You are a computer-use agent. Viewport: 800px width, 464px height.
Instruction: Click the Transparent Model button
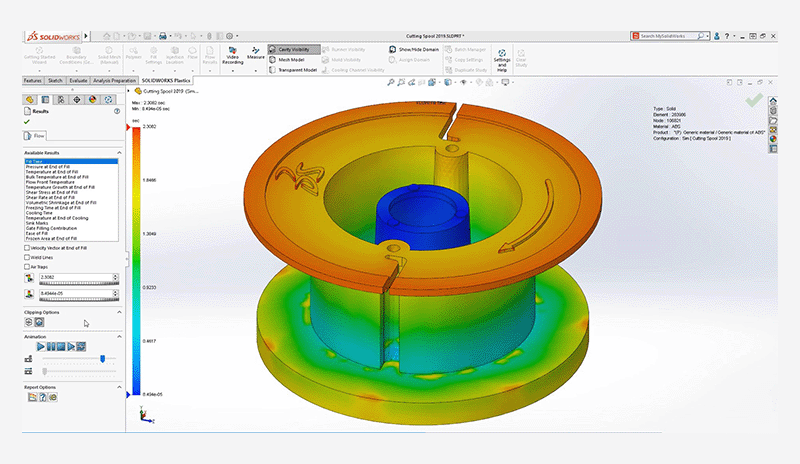coord(296,70)
